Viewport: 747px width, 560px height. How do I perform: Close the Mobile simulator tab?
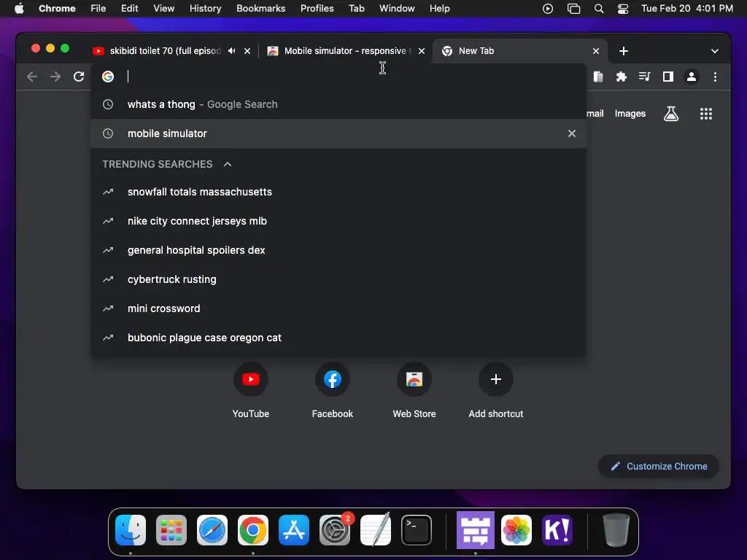422,51
